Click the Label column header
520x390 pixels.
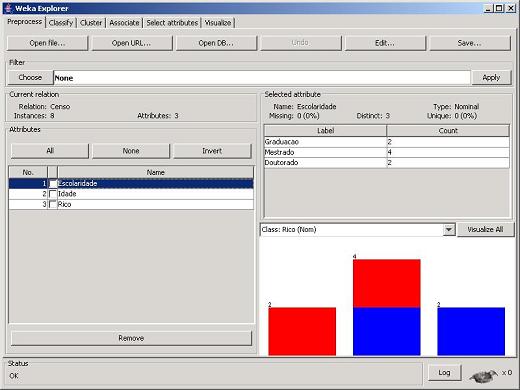click(x=325, y=131)
